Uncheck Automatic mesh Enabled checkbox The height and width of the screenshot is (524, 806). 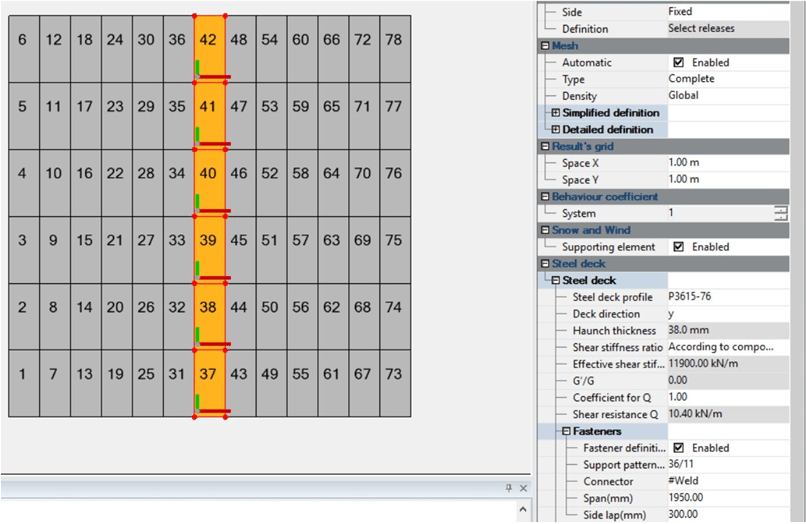(x=679, y=62)
